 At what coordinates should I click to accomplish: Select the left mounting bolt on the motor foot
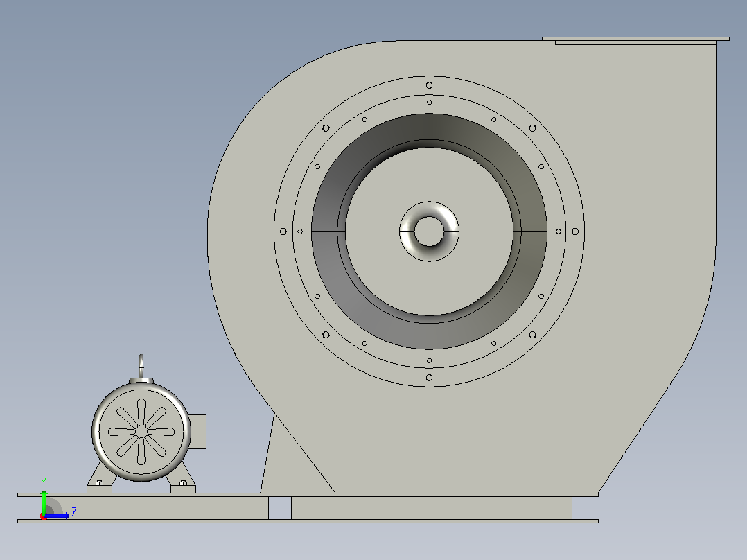click(100, 483)
